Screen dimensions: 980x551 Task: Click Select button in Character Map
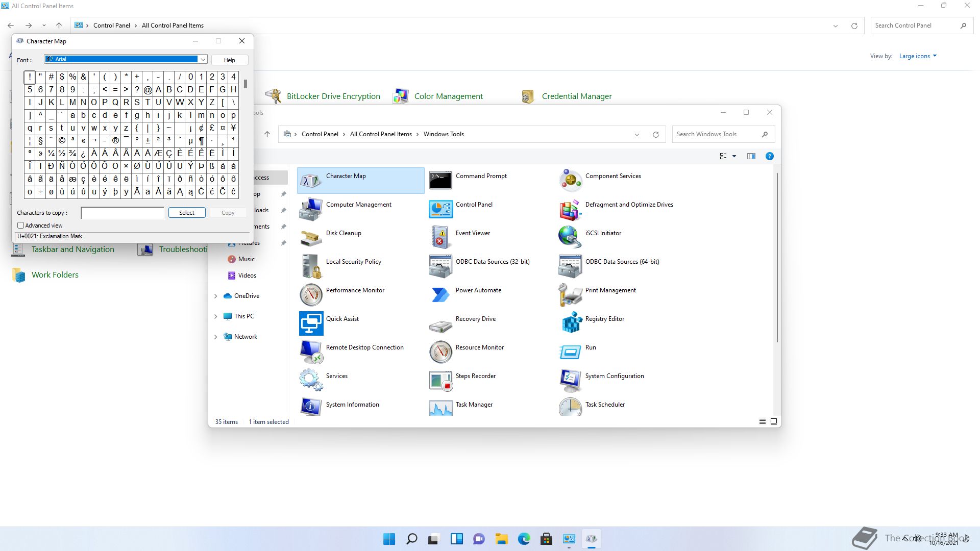point(187,213)
